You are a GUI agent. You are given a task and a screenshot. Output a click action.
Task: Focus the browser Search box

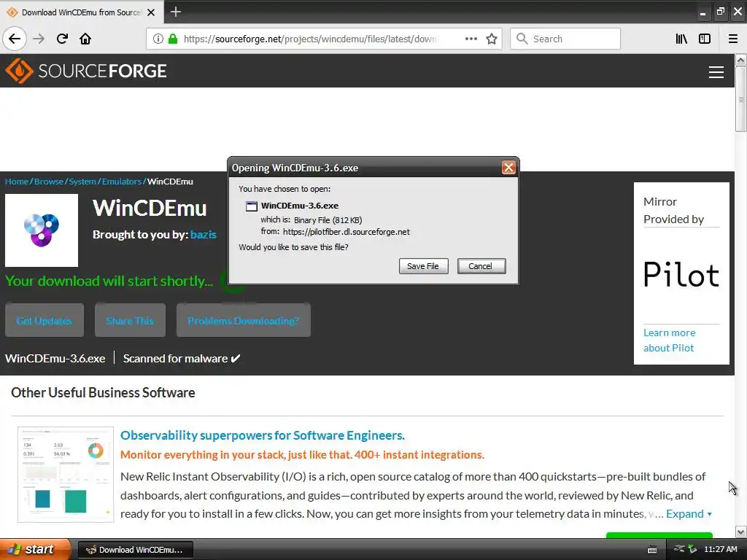565,39
